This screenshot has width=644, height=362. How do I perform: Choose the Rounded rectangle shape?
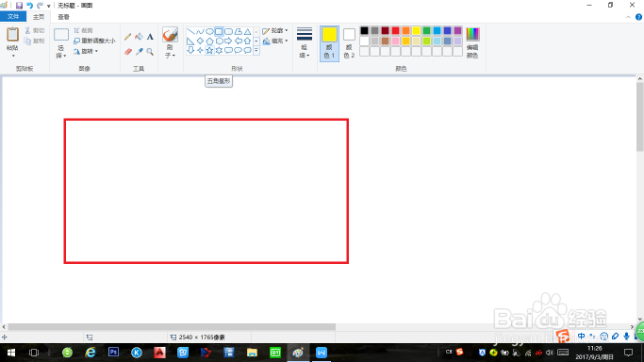point(228,32)
